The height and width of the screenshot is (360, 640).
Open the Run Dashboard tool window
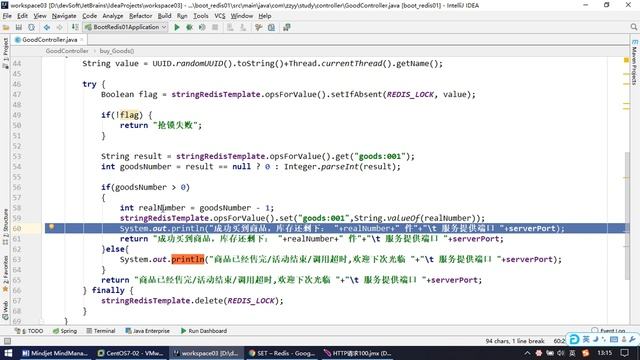pyautogui.click(x=204, y=331)
